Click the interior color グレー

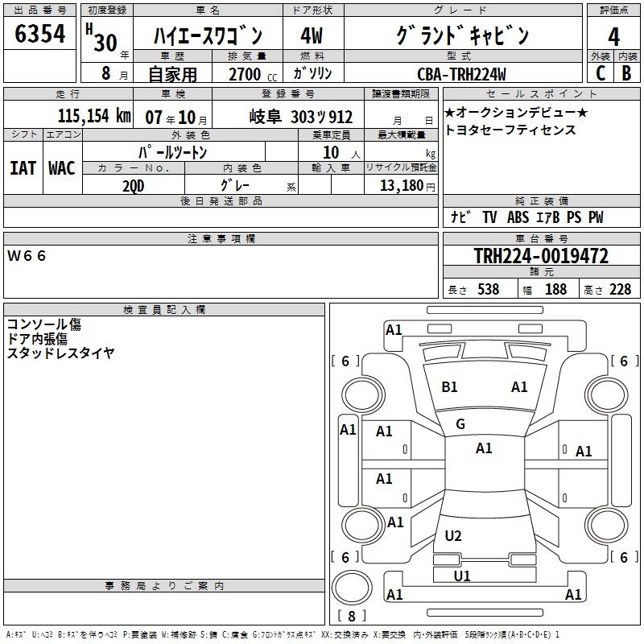pyautogui.click(x=235, y=185)
